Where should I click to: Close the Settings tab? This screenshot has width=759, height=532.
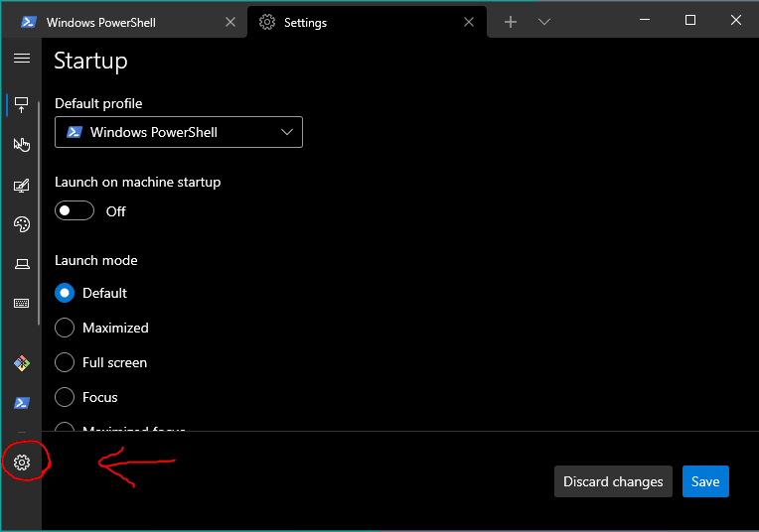(469, 22)
